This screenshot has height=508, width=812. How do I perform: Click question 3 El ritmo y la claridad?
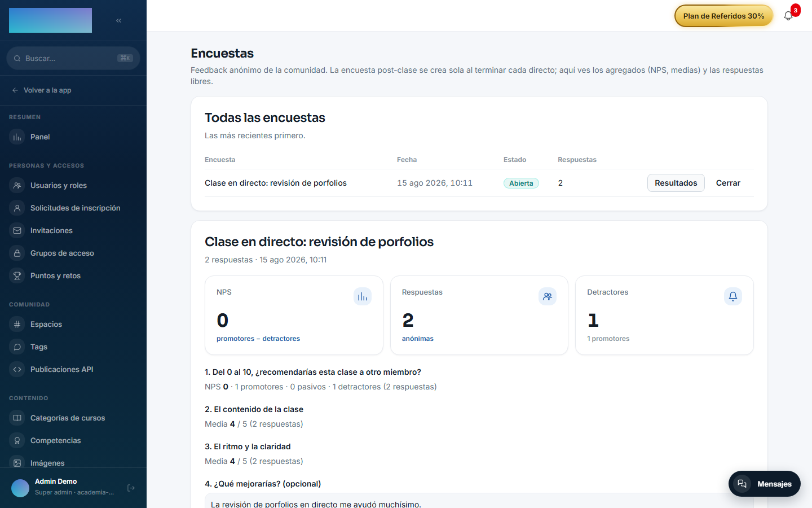tap(248, 446)
